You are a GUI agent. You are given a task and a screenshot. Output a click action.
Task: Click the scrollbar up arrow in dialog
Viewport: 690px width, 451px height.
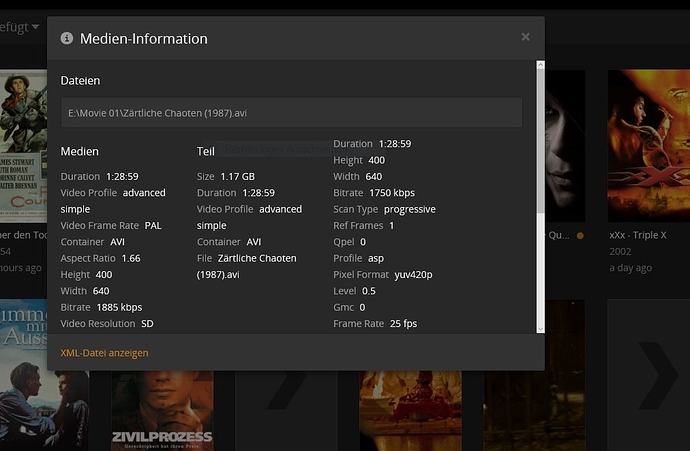(x=540, y=65)
